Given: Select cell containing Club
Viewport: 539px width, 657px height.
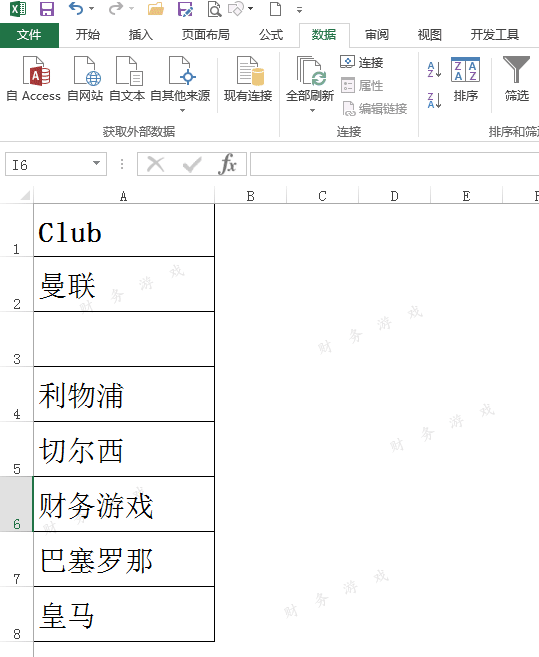Looking at the screenshot, I should coord(124,230).
